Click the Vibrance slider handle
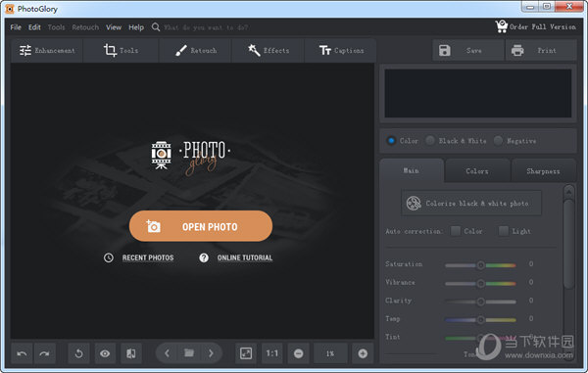 click(x=480, y=284)
